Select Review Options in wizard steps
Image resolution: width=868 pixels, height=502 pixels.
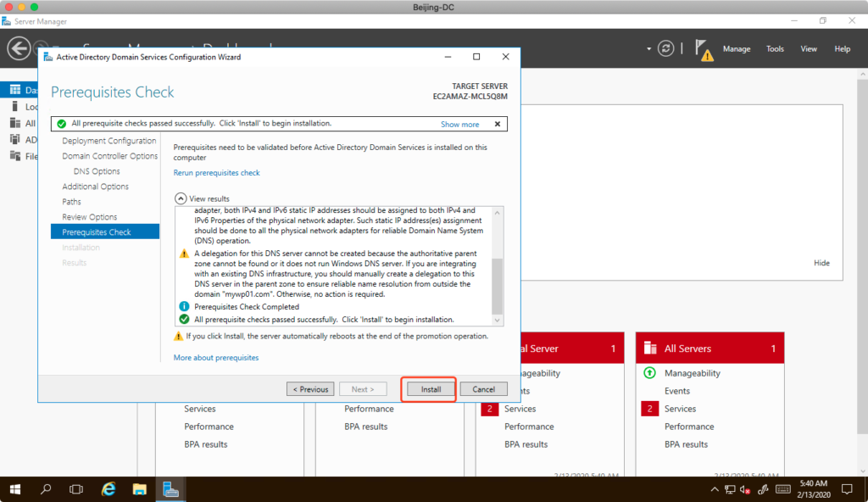[90, 217]
